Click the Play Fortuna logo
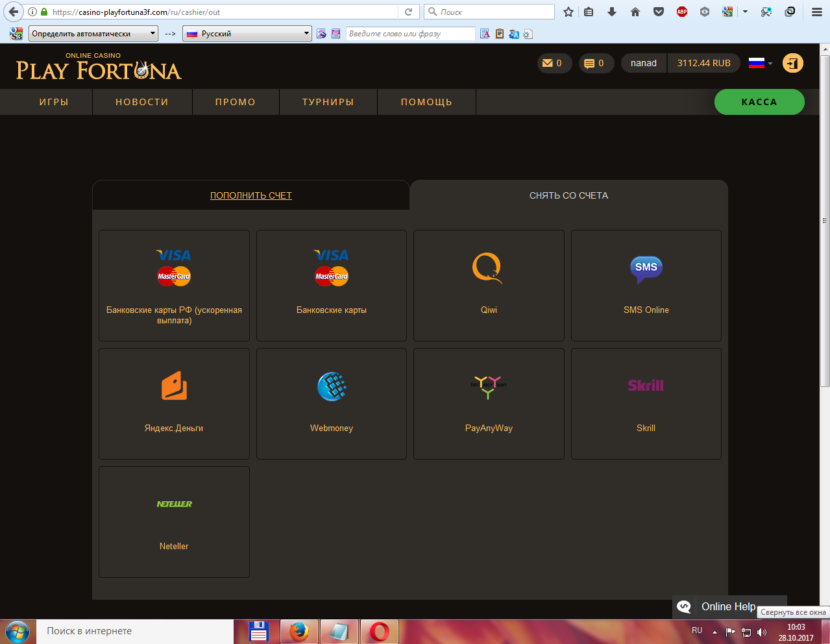This screenshot has height=644, width=830. click(99, 67)
